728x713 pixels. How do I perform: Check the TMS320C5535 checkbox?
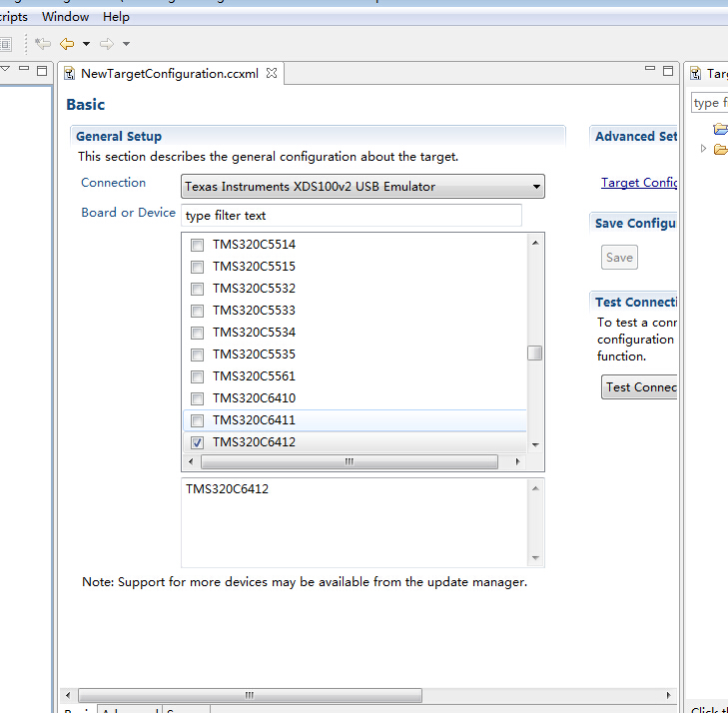point(198,355)
